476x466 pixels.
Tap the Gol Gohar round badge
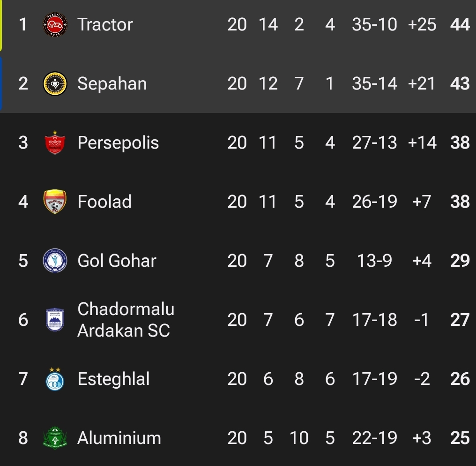click(x=55, y=260)
